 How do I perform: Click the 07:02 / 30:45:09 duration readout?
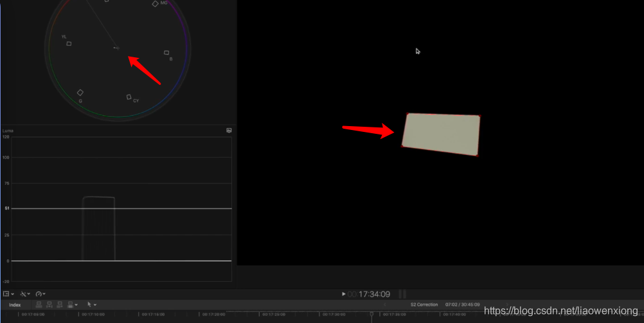click(x=463, y=304)
